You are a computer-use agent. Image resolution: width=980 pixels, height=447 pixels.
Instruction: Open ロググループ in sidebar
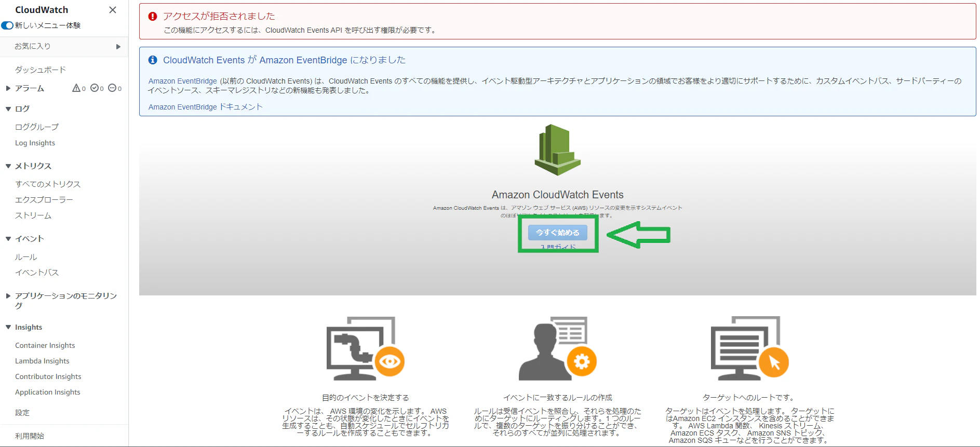tap(37, 127)
